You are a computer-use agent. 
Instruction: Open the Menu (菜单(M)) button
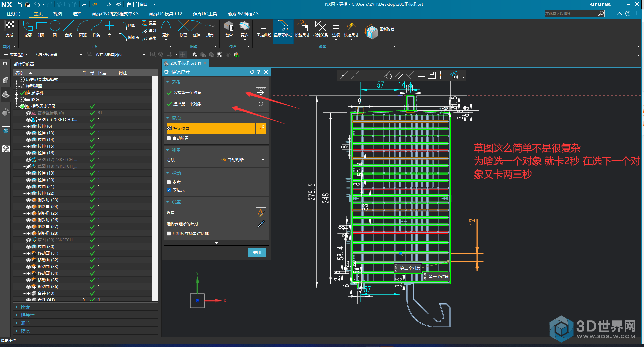(x=15, y=55)
